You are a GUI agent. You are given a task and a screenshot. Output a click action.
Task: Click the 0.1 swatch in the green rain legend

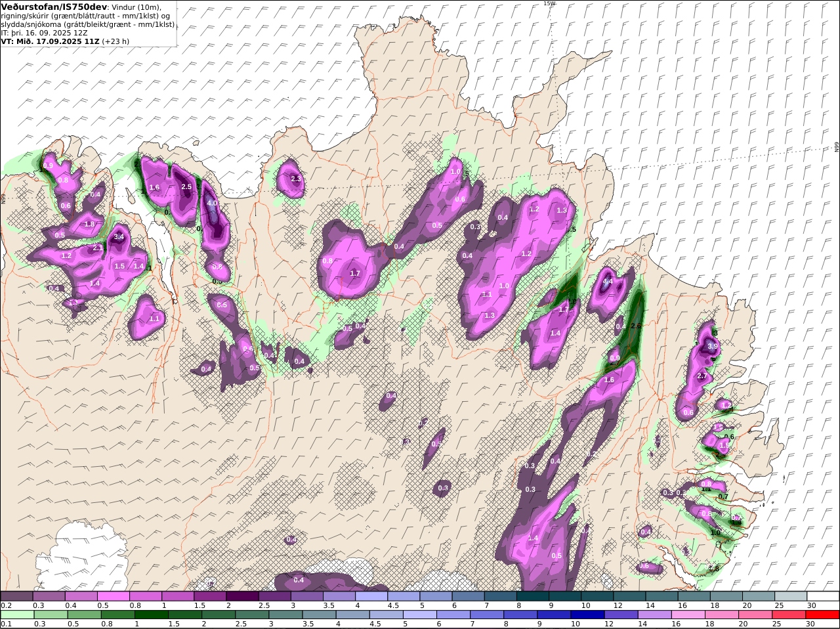(x=17, y=615)
